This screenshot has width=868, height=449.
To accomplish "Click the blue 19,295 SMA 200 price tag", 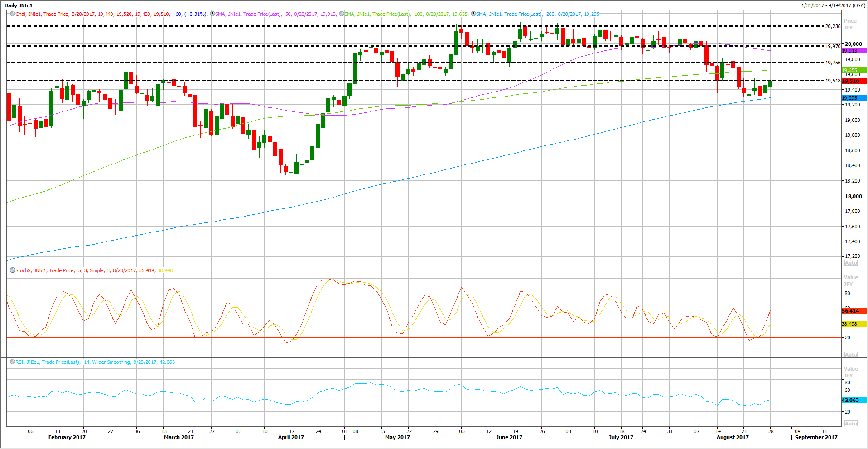I will [x=853, y=98].
